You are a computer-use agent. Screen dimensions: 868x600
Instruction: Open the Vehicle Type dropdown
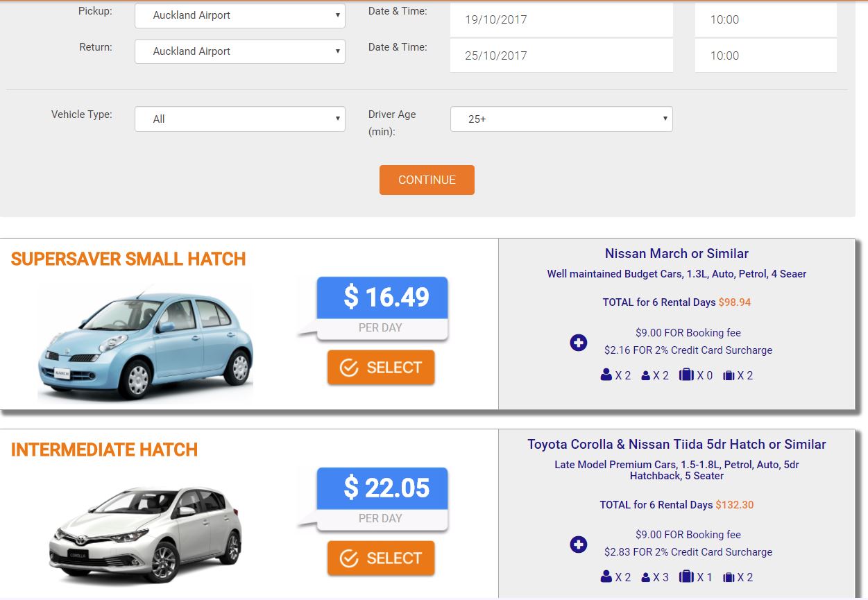click(x=239, y=119)
